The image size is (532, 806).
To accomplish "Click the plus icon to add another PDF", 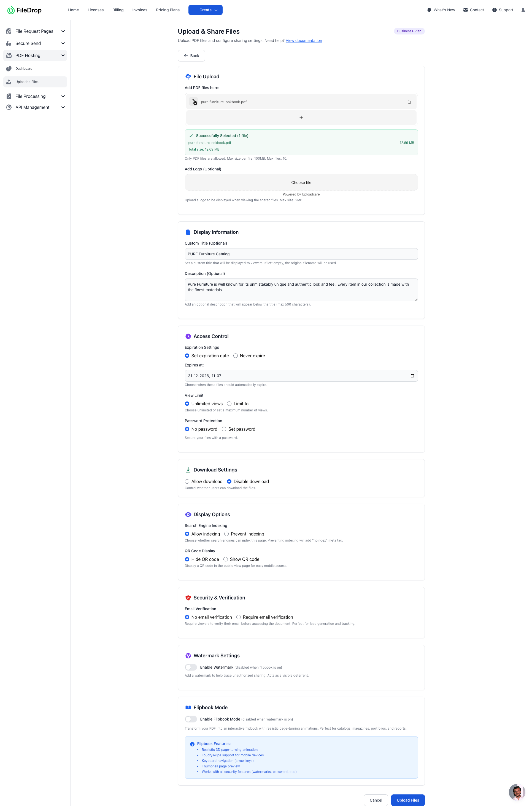I will click(x=301, y=117).
